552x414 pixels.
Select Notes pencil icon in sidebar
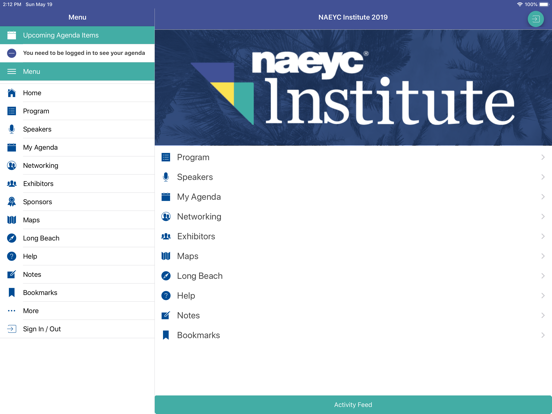12,274
